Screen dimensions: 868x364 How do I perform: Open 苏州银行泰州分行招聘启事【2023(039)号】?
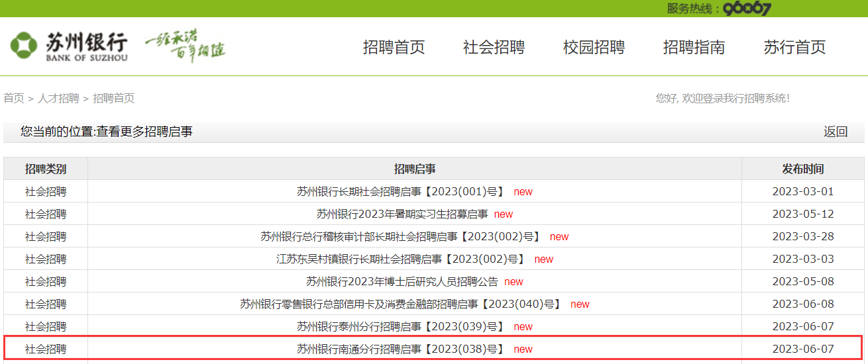401,326
